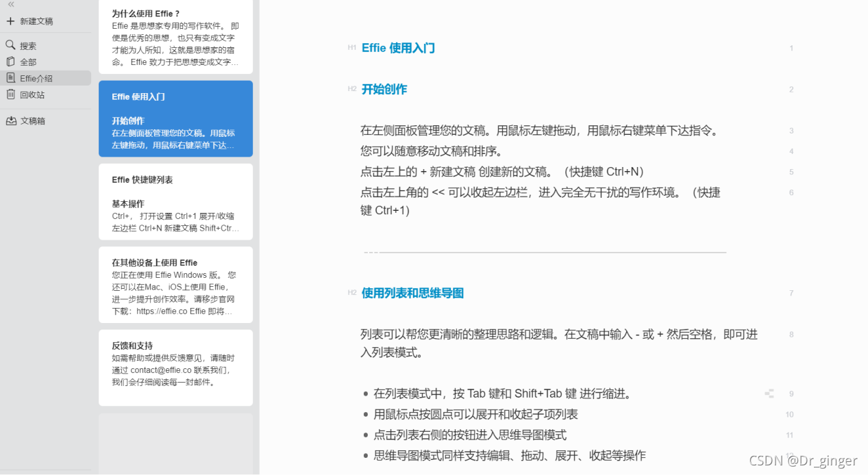
Task: Click the H2 marker before 开始创作
Action: click(x=352, y=89)
